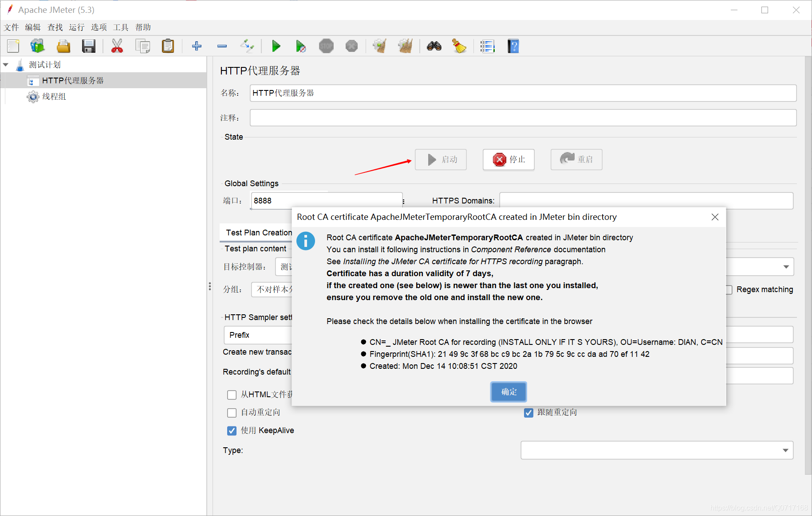Click the 启动 start button
812x516 pixels.
[x=441, y=160]
